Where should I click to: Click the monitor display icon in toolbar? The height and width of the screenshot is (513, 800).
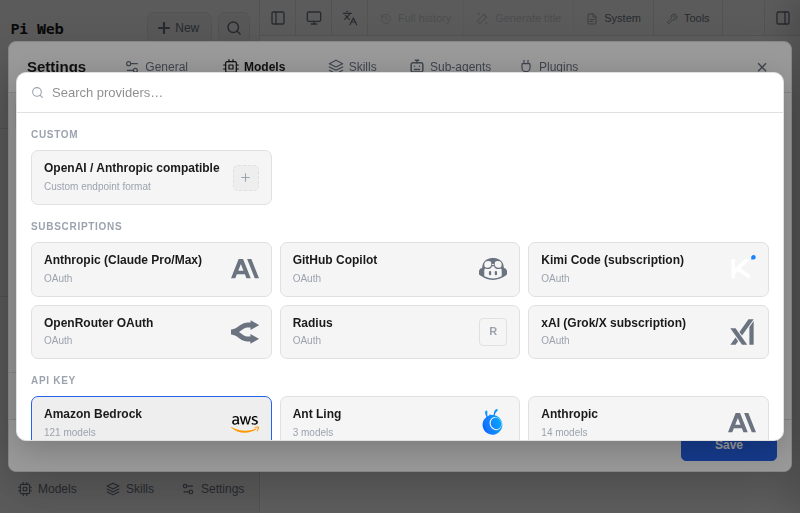click(x=314, y=18)
